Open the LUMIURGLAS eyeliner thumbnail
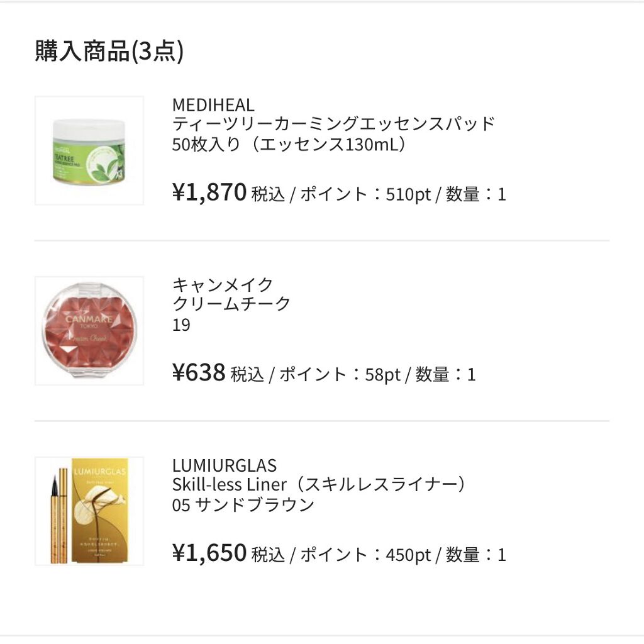Viewport: 644px width, 644px height. 89,511
